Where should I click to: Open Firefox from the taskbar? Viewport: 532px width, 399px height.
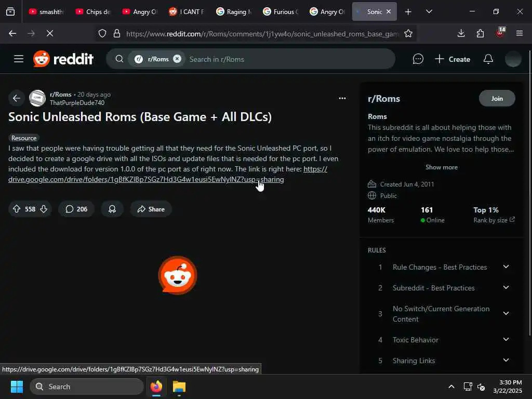tap(156, 387)
